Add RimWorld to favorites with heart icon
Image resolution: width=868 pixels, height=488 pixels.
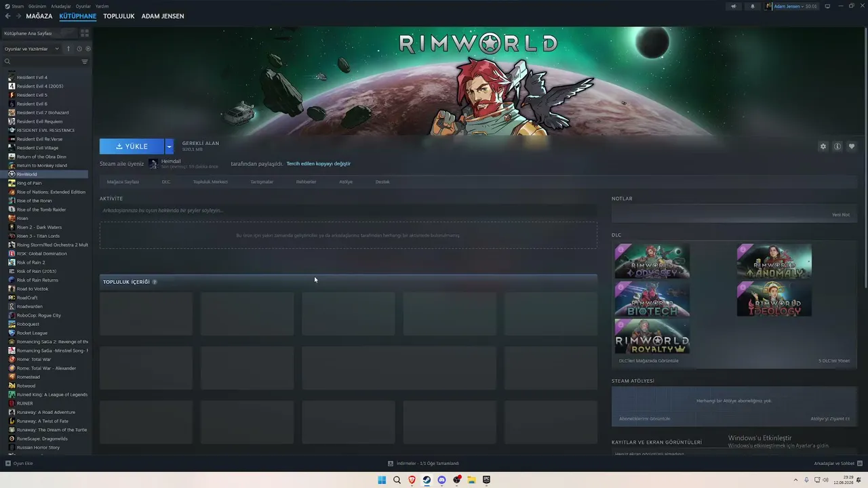852,146
